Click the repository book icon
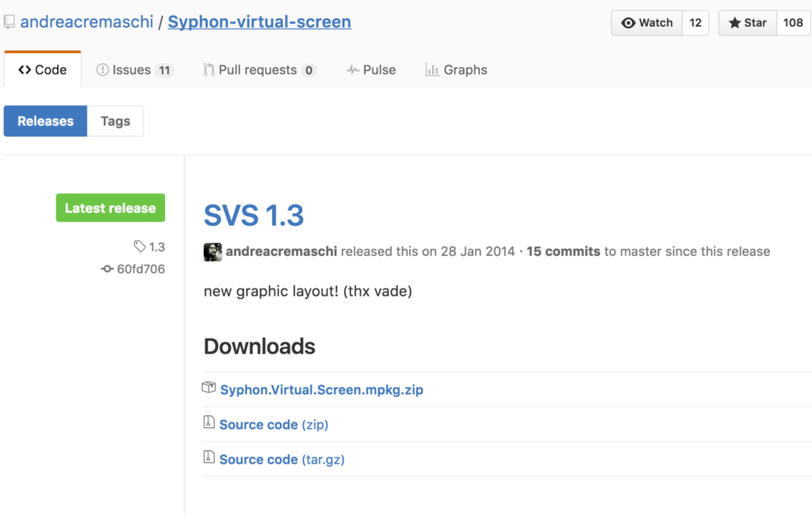Screen dimensions: 812x531 point(10,21)
